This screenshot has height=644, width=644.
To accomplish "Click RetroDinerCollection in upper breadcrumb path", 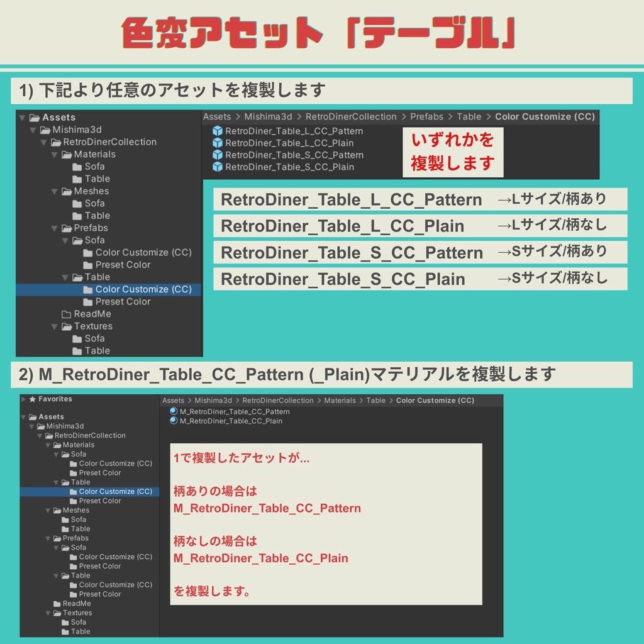I will pyautogui.click(x=351, y=116).
